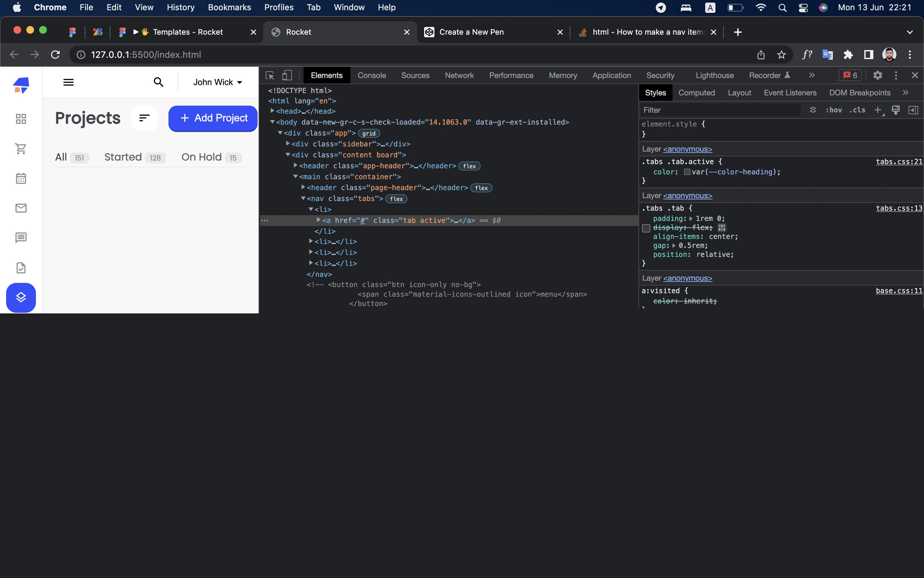
Task: Toggle the hamburger menu in app header
Action: 68,82
